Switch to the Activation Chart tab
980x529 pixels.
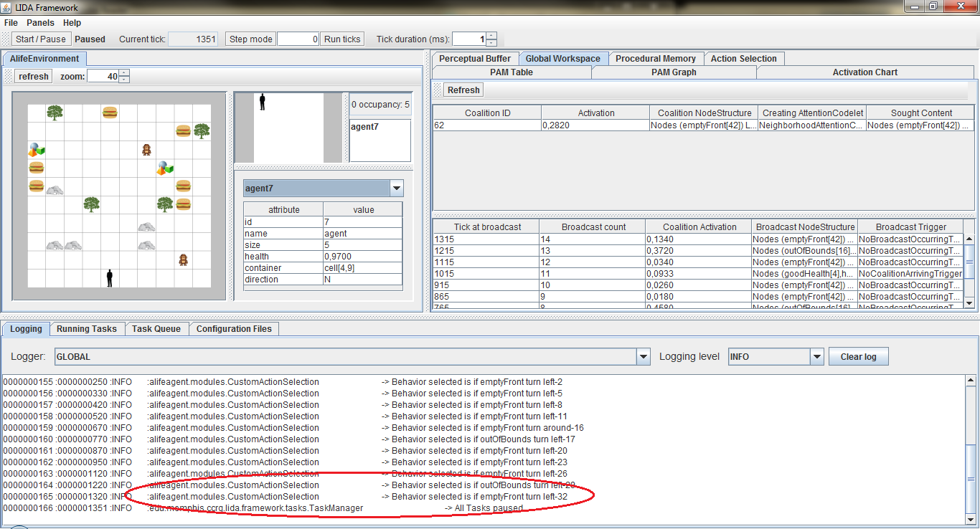(x=865, y=72)
